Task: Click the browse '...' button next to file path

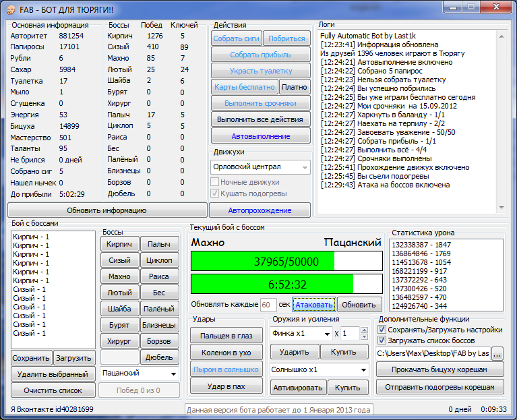Action: coord(497,353)
